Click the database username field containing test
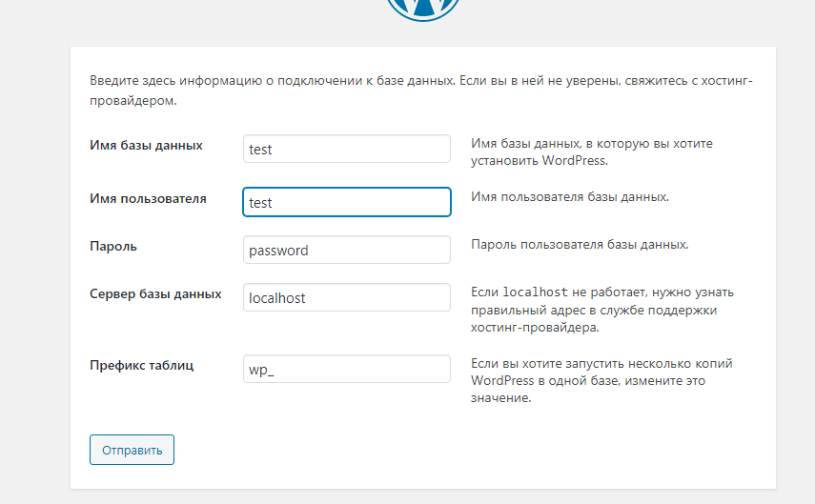Image resolution: width=815 pixels, height=504 pixels. point(347,202)
